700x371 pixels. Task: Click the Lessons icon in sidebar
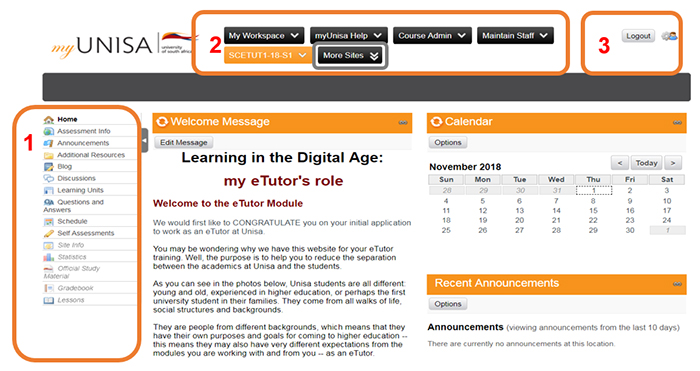[49, 300]
